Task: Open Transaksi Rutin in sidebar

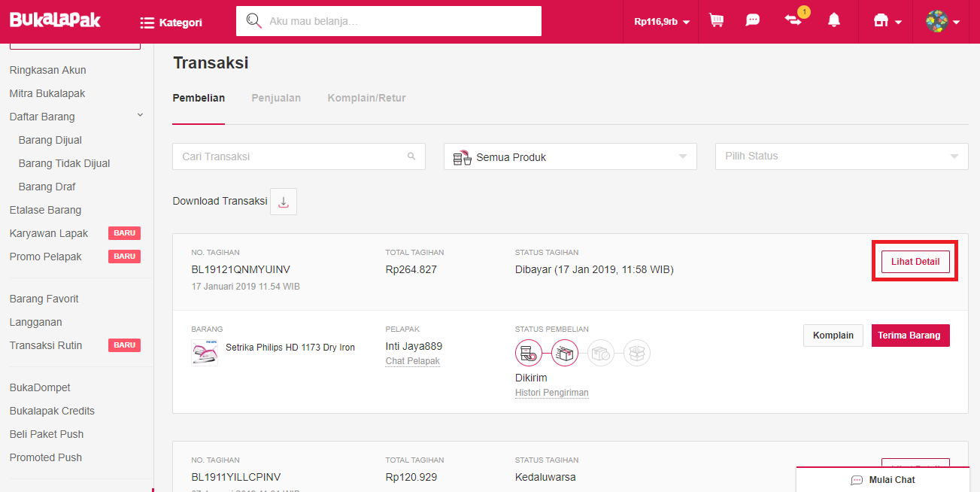Action: coord(46,345)
